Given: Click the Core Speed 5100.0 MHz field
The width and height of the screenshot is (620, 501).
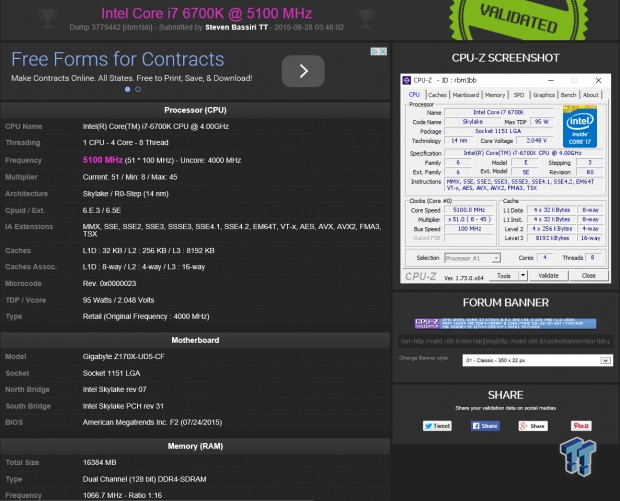Looking at the screenshot, I should pyautogui.click(x=469, y=210).
